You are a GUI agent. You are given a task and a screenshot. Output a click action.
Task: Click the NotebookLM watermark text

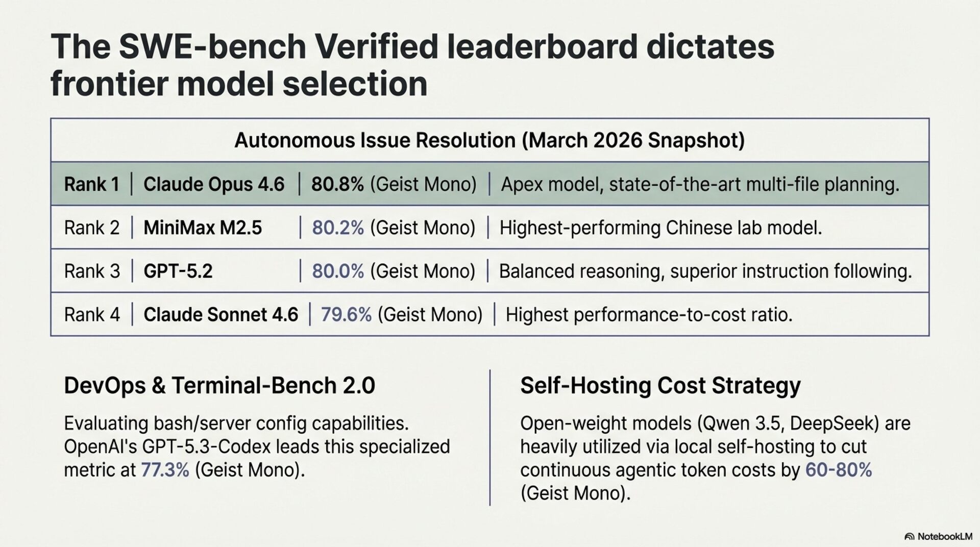[945, 536]
